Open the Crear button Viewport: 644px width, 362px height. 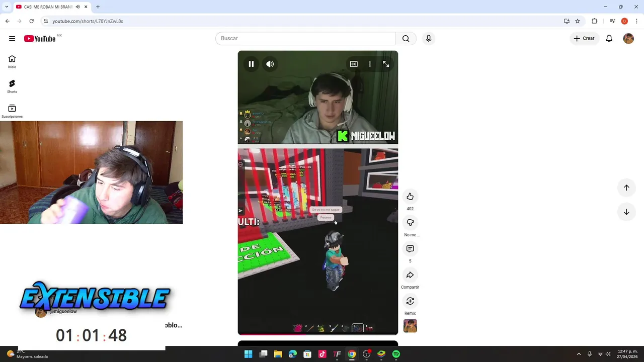click(584, 38)
